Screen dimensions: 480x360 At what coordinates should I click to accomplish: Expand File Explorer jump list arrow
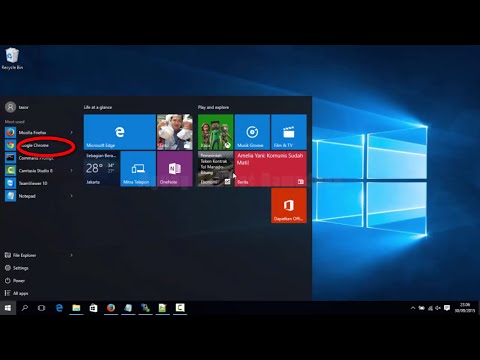point(71,255)
